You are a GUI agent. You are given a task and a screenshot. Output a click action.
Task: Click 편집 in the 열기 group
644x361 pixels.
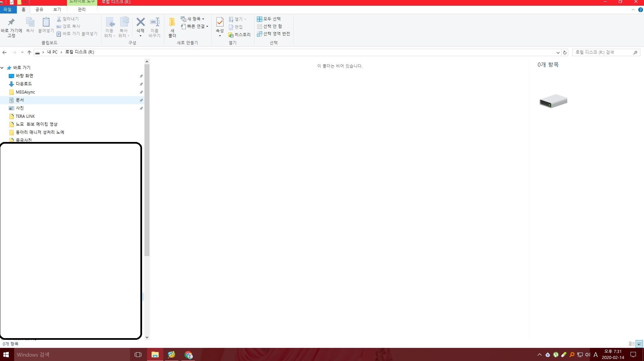236,27
